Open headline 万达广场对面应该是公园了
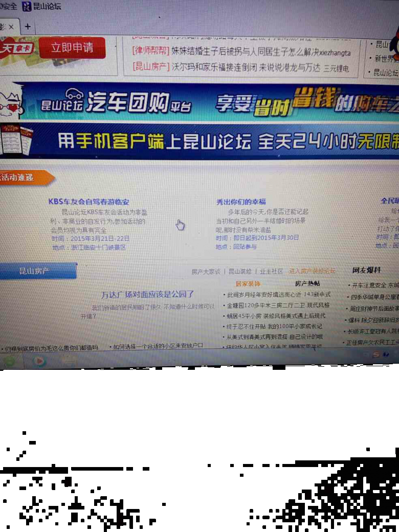Screen dimensions: 399x532 pos(148,294)
